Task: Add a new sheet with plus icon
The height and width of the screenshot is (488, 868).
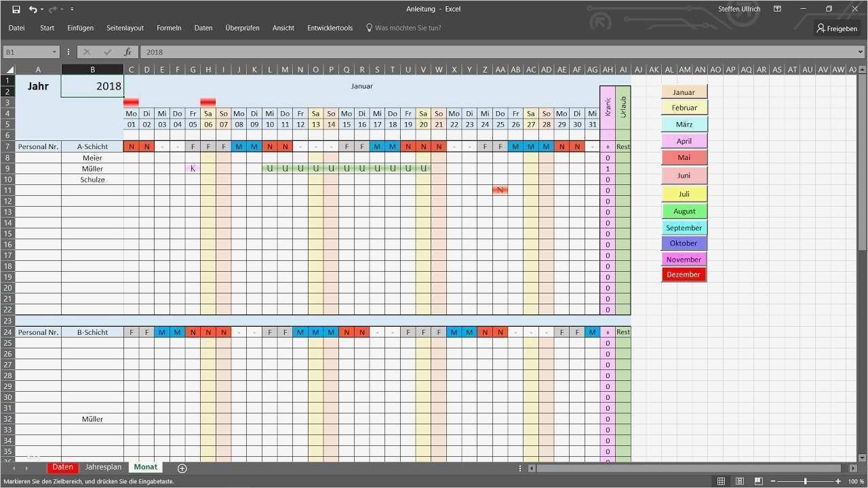Action: [182, 468]
